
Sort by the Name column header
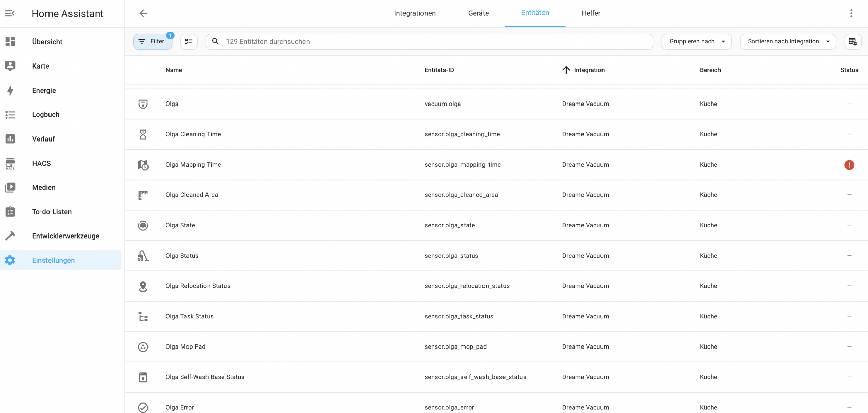pyautogui.click(x=174, y=70)
